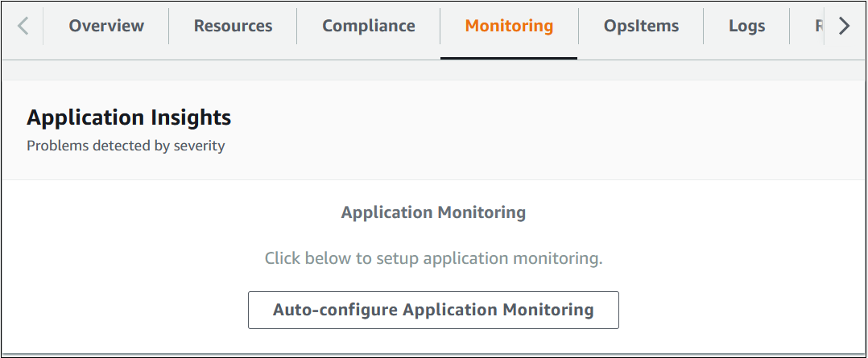Open the Overview tab
This screenshot has width=868, height=358.
106,26
